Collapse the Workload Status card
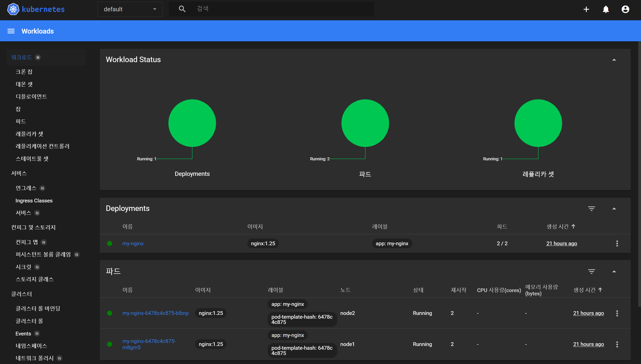This screenshot has height=364, width=641. [614, 60]
